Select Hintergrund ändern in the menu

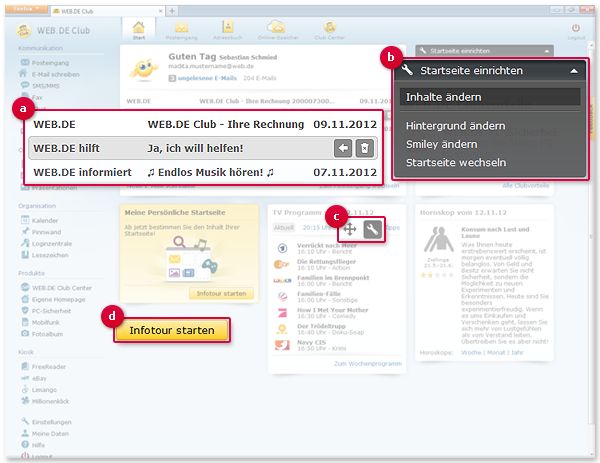(455, 126)
